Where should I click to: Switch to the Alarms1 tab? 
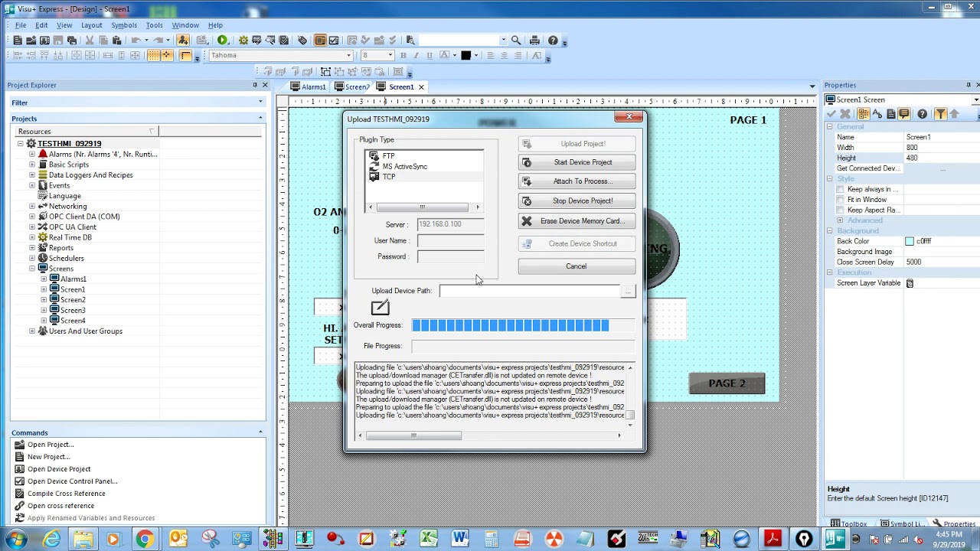[309, 86]
